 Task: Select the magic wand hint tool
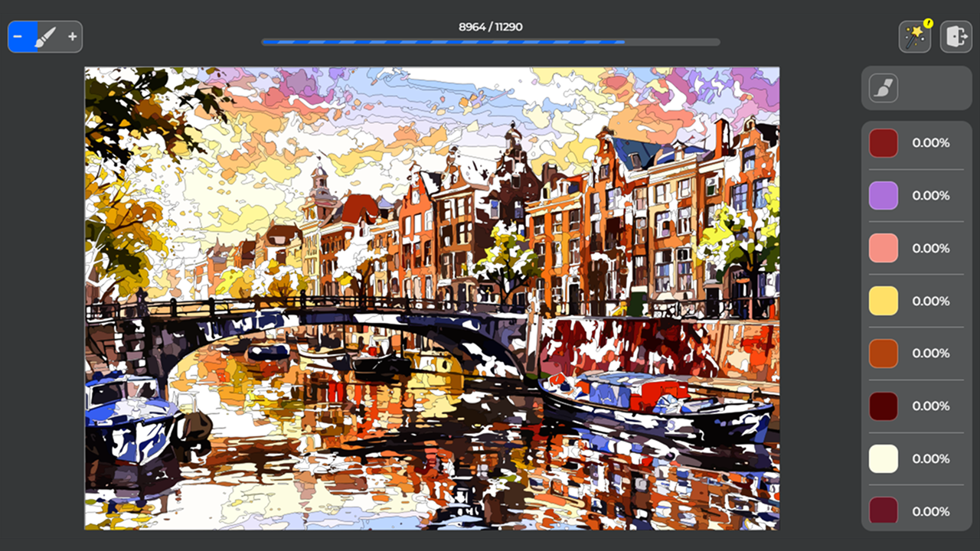(x=916, y=36)
